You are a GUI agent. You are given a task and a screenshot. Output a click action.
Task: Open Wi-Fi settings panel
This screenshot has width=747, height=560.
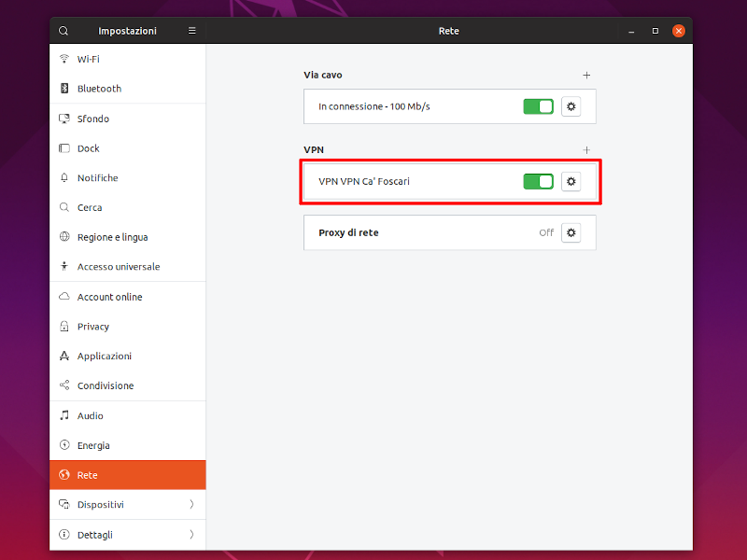pos(128,59)
